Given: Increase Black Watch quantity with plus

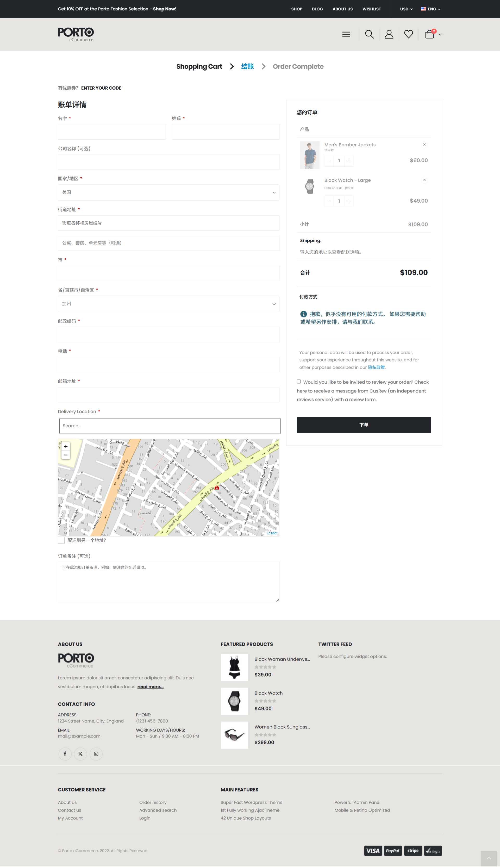Looking at the screenshot, I should point(348,201).
